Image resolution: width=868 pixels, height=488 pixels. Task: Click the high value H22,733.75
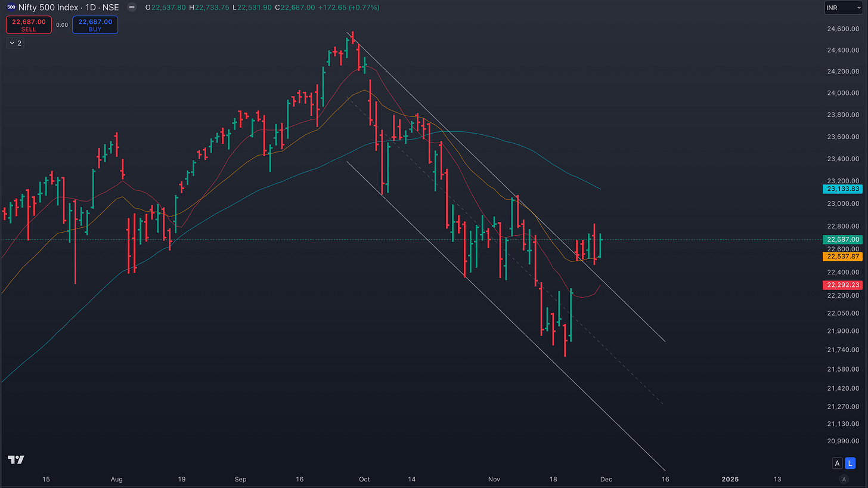point(210,8)
